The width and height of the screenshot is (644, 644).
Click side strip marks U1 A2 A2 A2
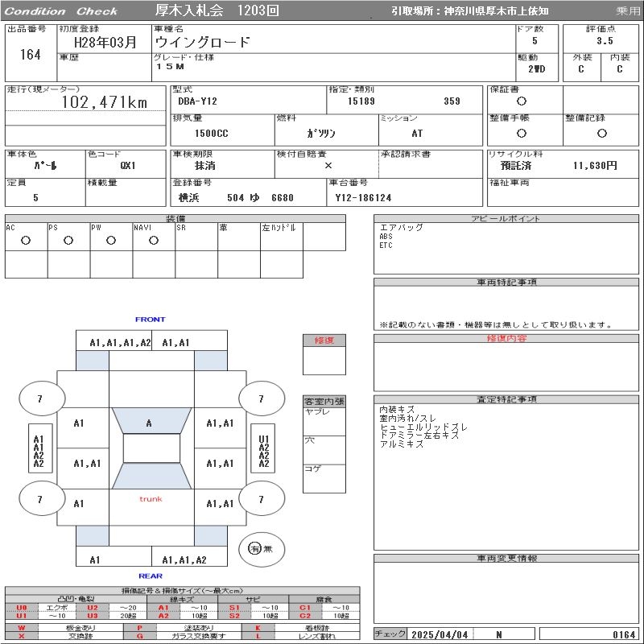coord(263,451)
